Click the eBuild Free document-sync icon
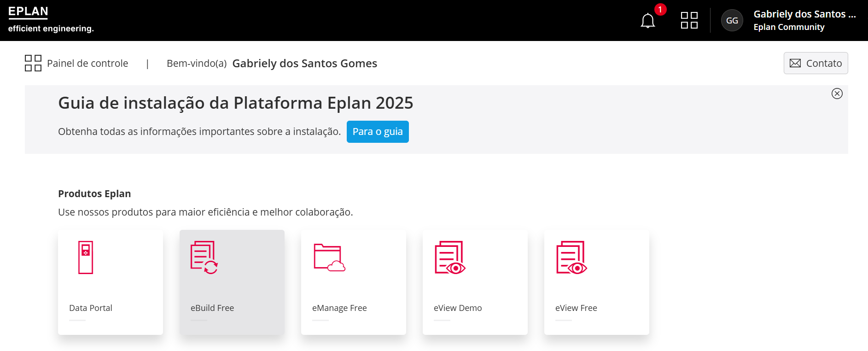The height and width of the screenshot is (351, 868). coord(204,257)
